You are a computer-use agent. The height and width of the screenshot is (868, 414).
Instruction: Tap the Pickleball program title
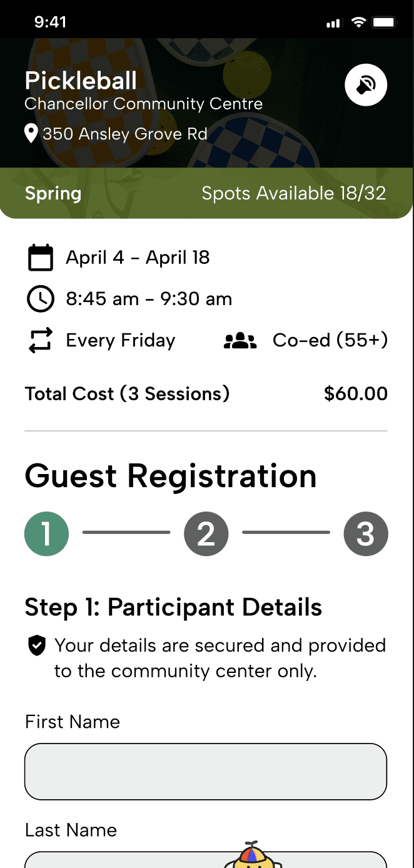(x=81, y=81)
